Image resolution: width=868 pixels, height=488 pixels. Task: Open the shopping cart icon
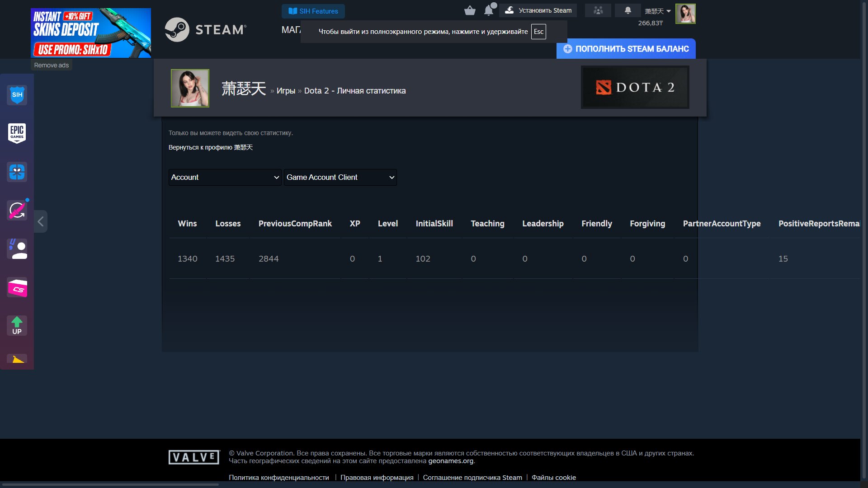(470, 10)
